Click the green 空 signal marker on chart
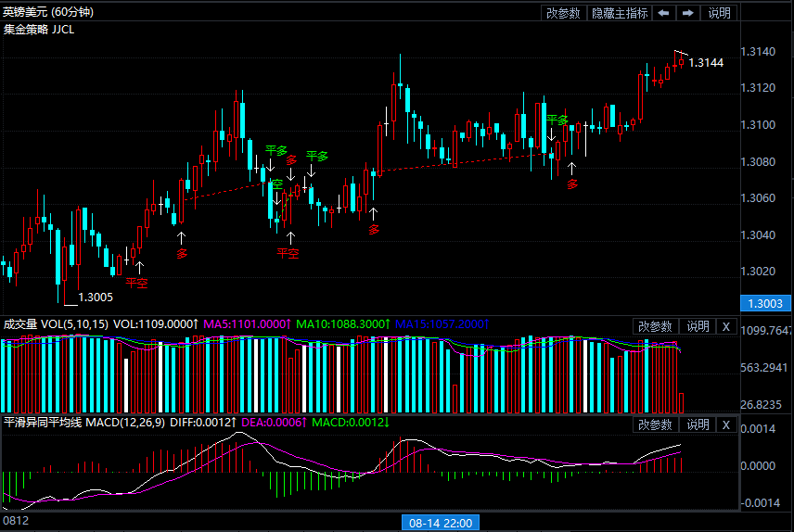 [x=276, y=184]
